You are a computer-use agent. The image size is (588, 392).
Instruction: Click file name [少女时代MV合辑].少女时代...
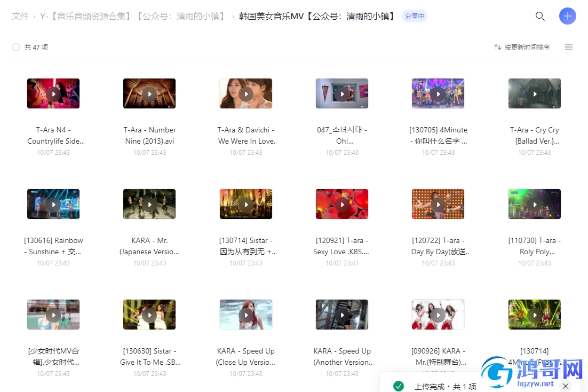(54, 357)
